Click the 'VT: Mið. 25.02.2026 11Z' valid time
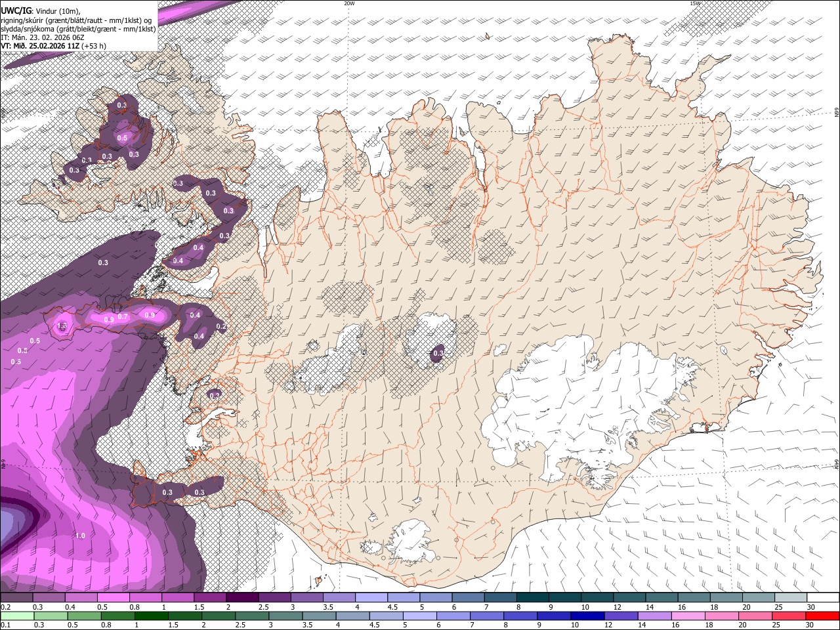 click(40, 46)
